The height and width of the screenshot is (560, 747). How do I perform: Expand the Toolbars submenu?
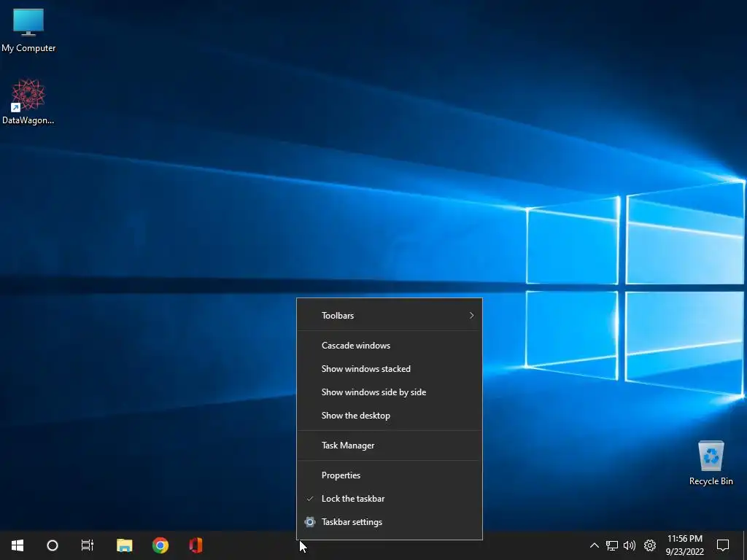390,315
